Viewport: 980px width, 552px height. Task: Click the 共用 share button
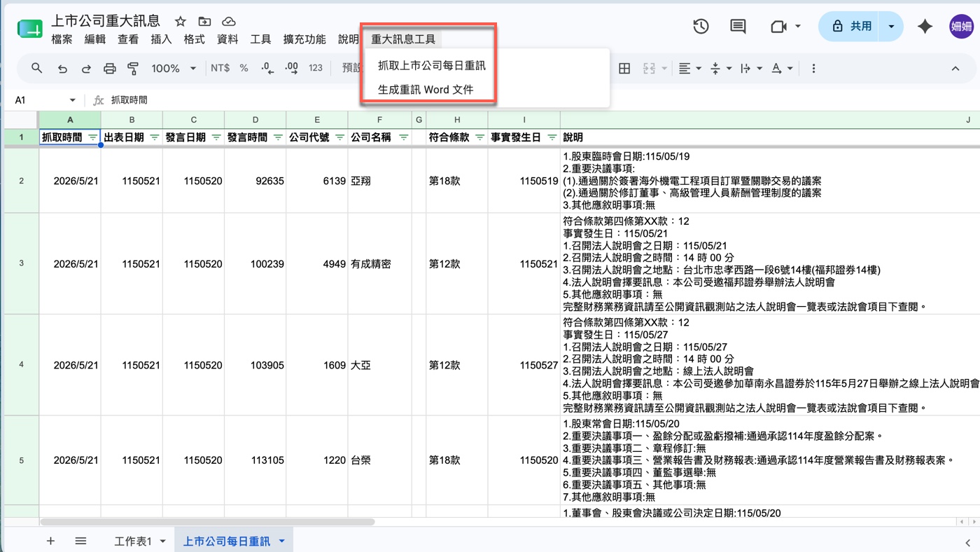[x=850, y=27]
